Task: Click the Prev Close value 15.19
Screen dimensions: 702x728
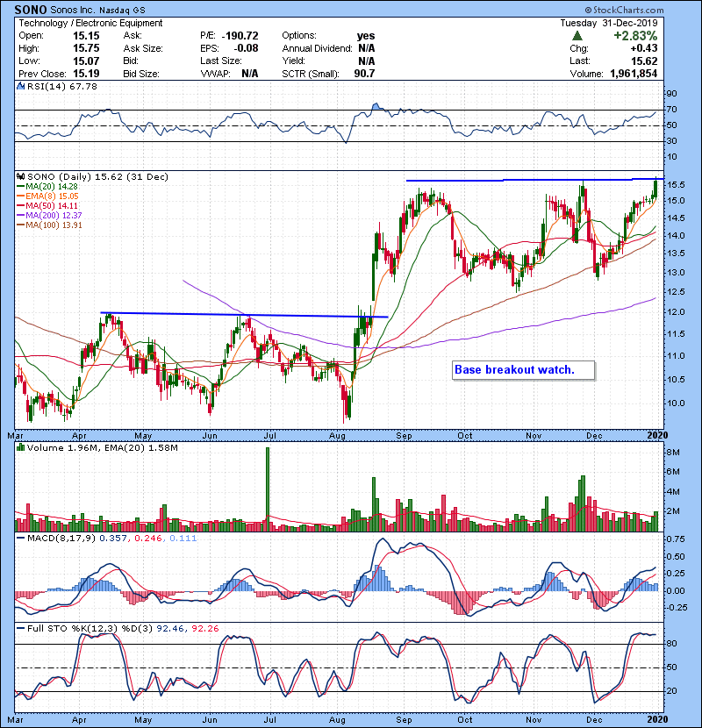Action: pyautogui.click(x=86, y=74)
